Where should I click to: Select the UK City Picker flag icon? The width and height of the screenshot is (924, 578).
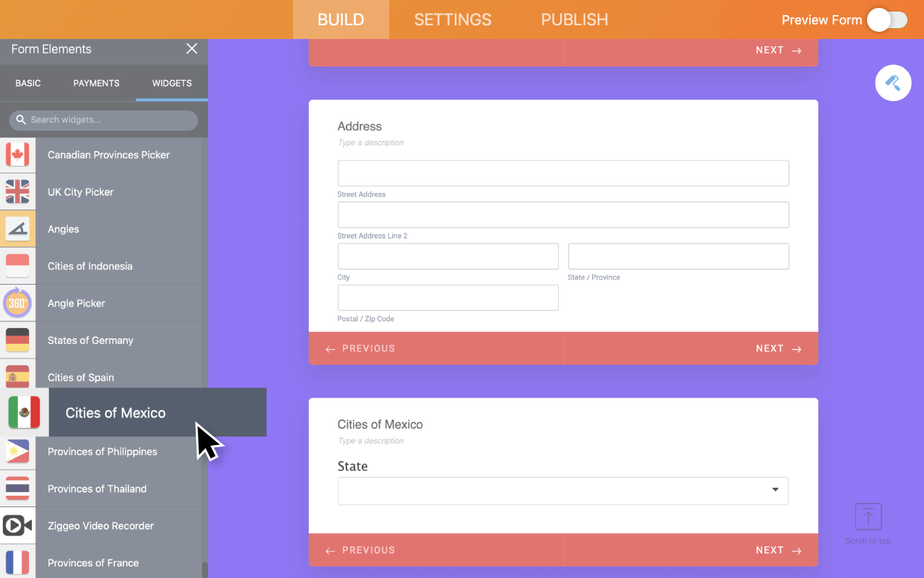click(x=17, y=192)
